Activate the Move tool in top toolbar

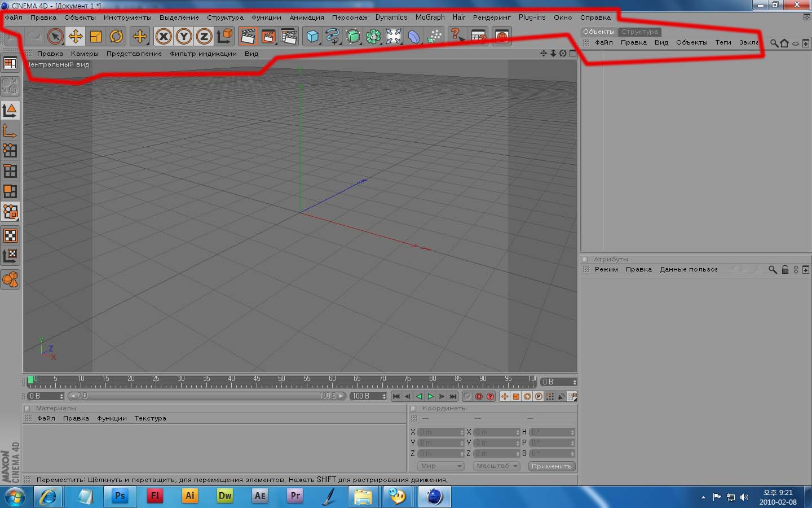76,37
